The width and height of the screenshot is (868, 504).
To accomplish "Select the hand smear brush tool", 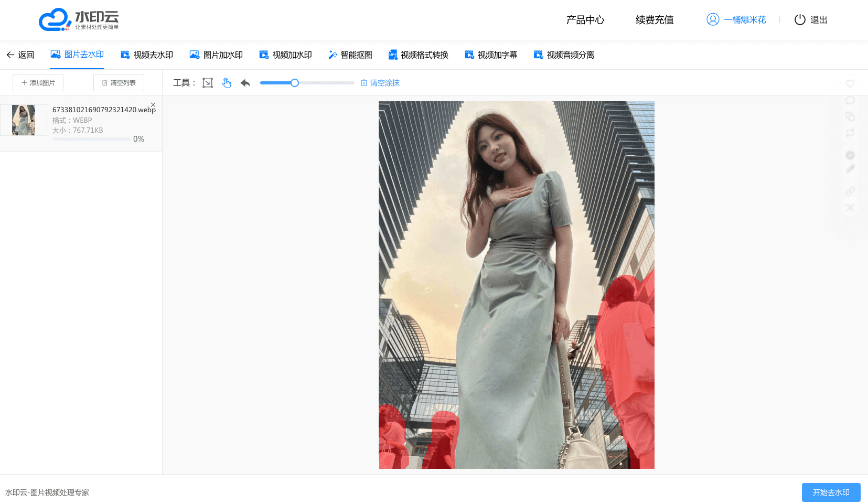I will point(227,83).
